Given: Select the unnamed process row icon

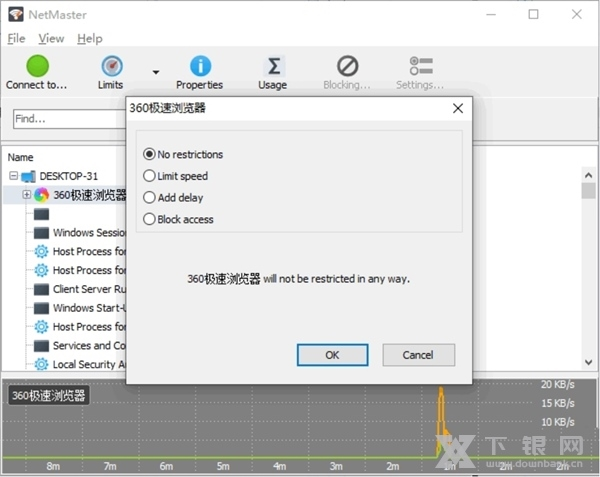Looking at the screenshot, I should pyautogui.click(x=41, y=214).
